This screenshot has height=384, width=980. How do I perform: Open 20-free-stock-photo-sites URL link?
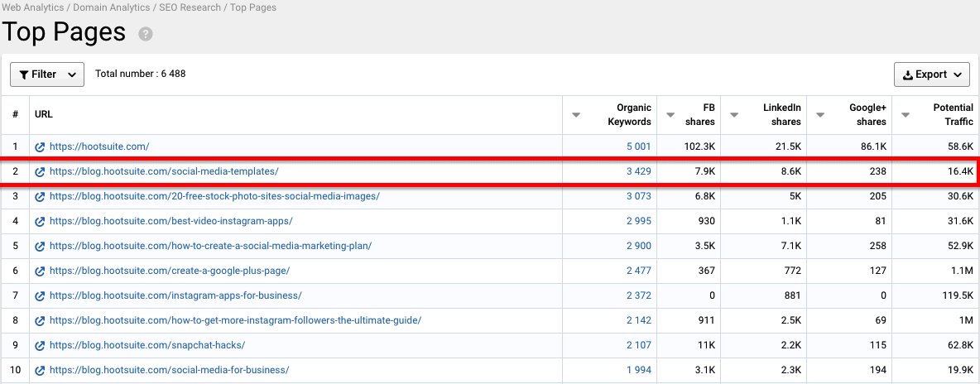pyautogui.click(x=214, y=196)
